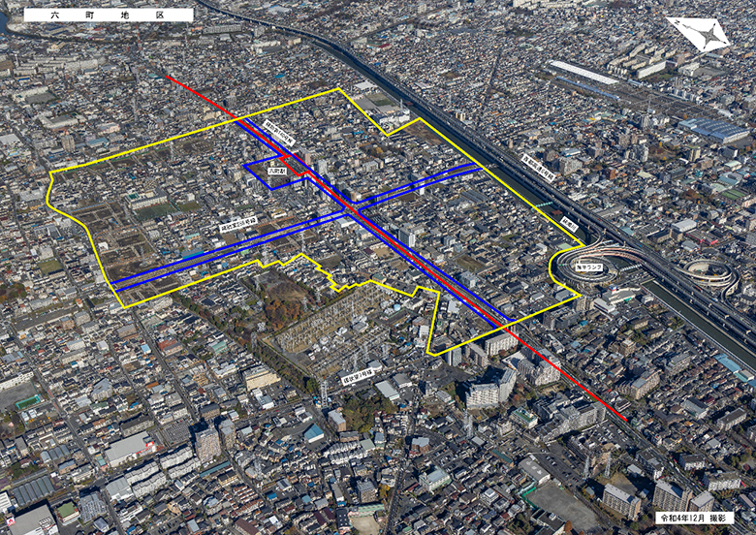Select the 加平ランプ interchange label
The image size is (756, 535).
tap(588, 264)
